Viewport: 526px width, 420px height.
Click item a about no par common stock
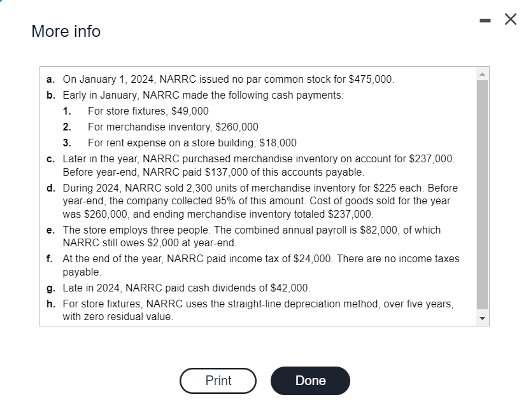(228, 79)
